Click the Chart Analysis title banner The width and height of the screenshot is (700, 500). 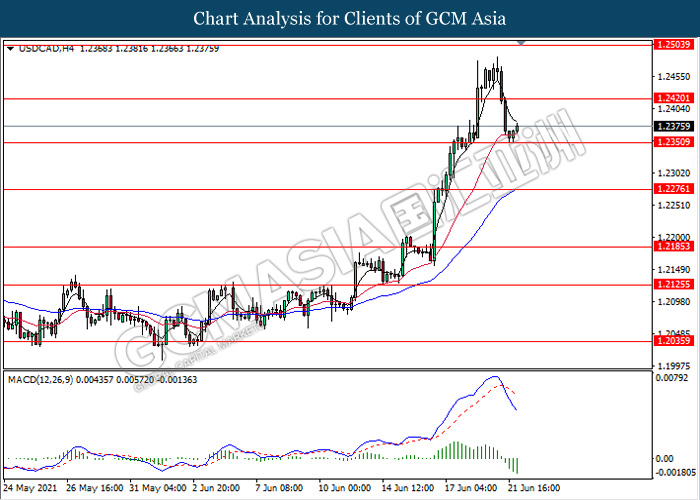(x=350, y=19)
